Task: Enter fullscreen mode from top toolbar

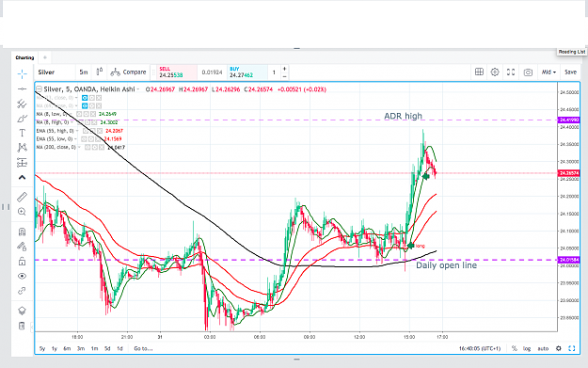Action: 511,72
